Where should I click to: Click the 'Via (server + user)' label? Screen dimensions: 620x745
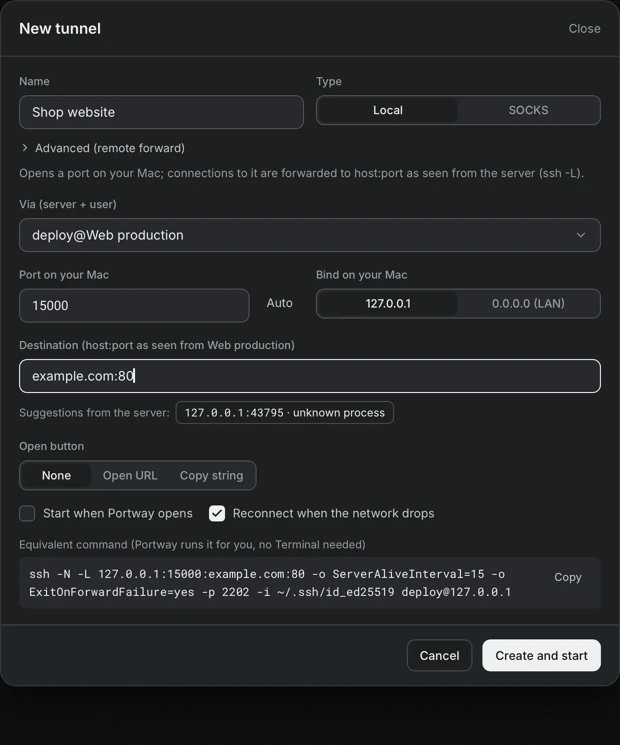point(68,204)
